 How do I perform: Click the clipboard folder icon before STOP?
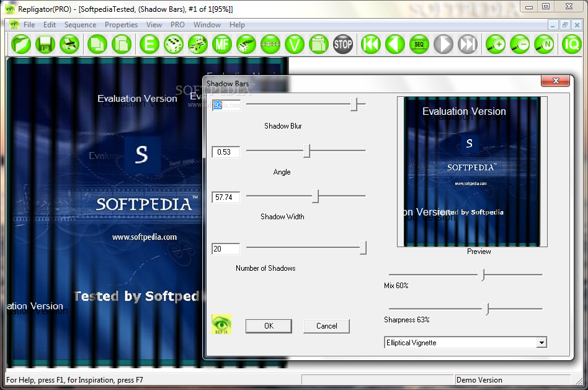pos(319,44)
